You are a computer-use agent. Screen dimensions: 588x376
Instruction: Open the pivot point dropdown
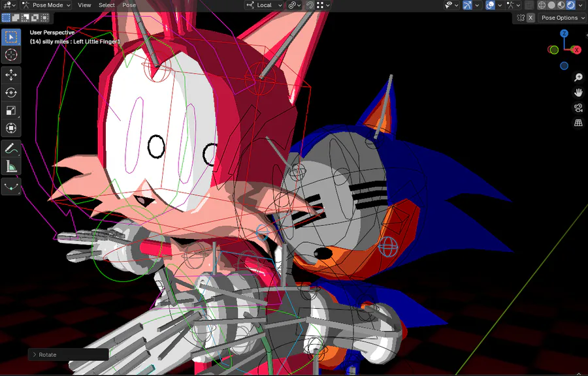295,5
